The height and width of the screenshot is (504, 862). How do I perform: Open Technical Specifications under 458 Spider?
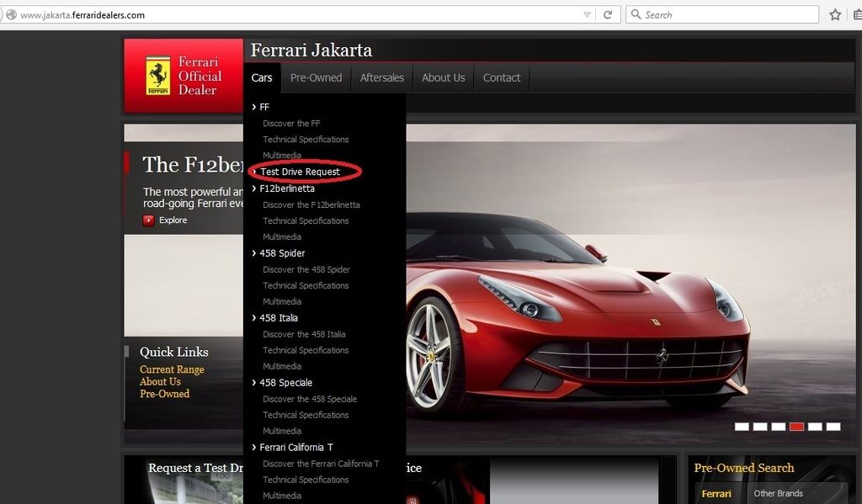(x=306, y=286)
